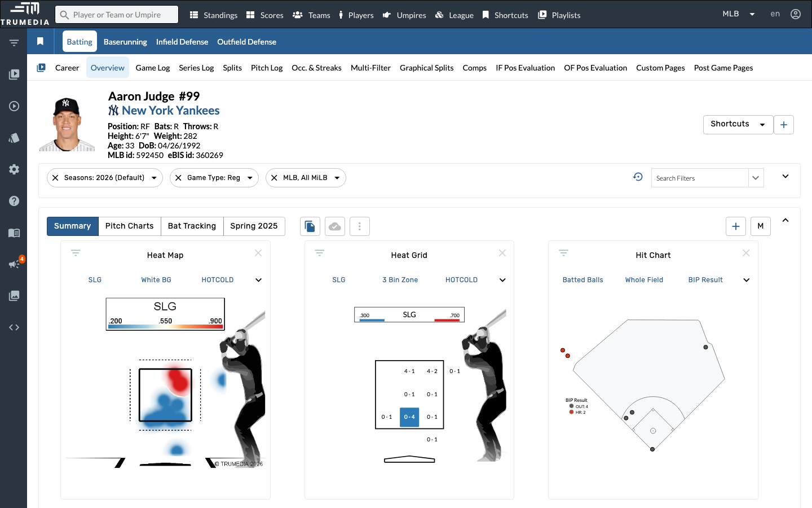The height and width of the screenshot is (508, 812).
Task: Switch to the Baserunning tab
Action: [x=125, y=42]
